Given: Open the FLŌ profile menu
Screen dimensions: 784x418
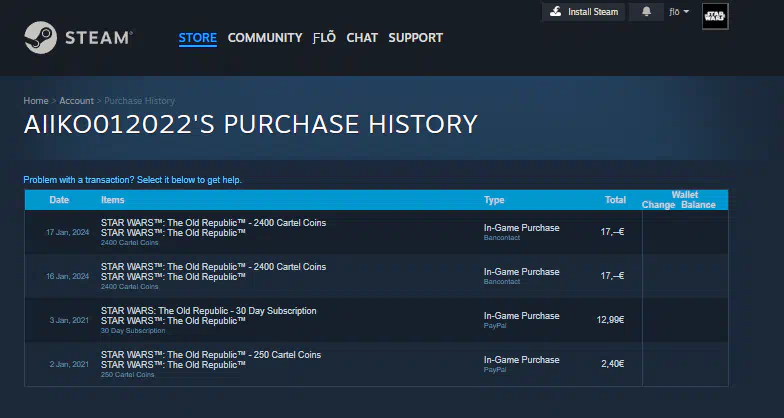Looking at the screenshot, I should click(324, 38).
